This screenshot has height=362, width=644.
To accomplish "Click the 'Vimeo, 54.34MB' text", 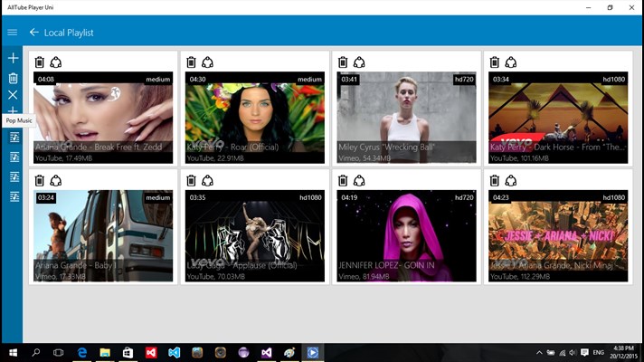I will (365, 158).
